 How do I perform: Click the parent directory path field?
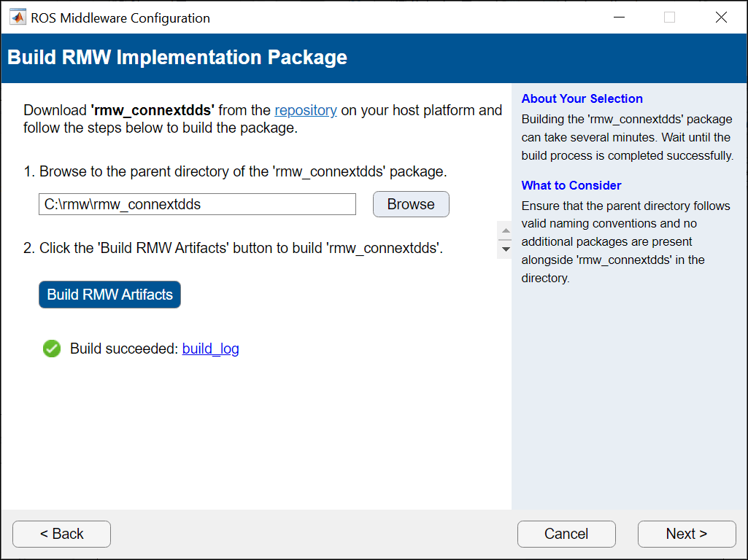pos(197,204)
